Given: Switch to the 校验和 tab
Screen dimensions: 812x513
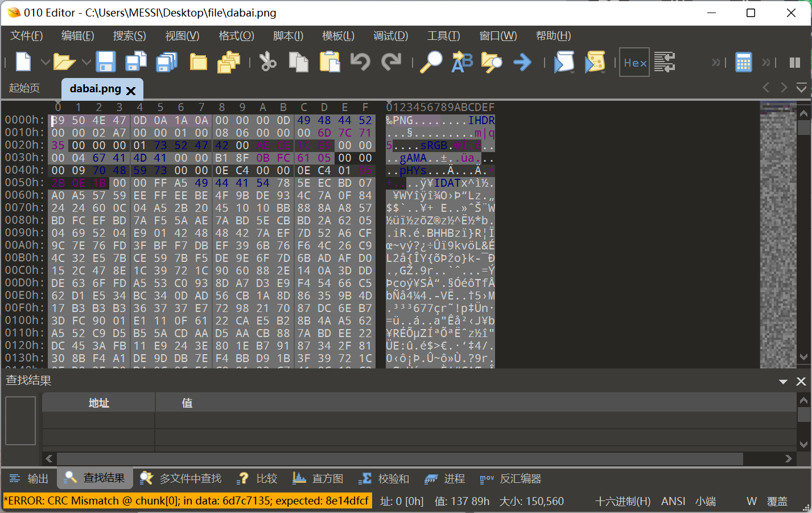Looking at the screenshot, I should point(384,478).
